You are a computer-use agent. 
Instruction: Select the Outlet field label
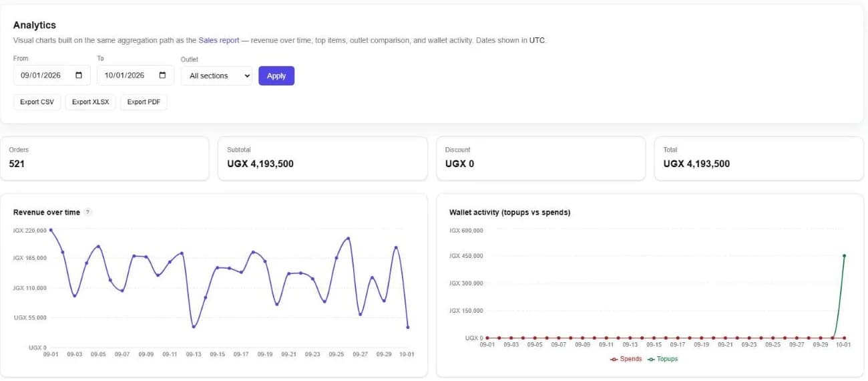pyautogui.click(x=190, y=59)
